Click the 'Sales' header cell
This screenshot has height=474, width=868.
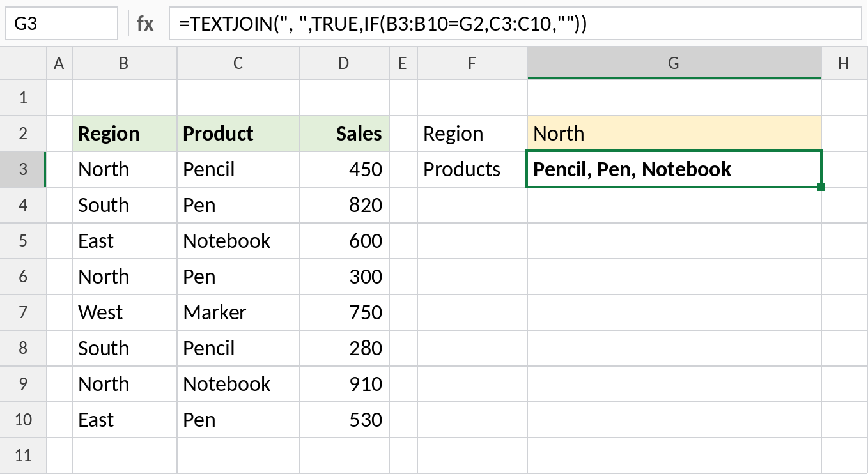pyautogui.click(x=345, y=134)
